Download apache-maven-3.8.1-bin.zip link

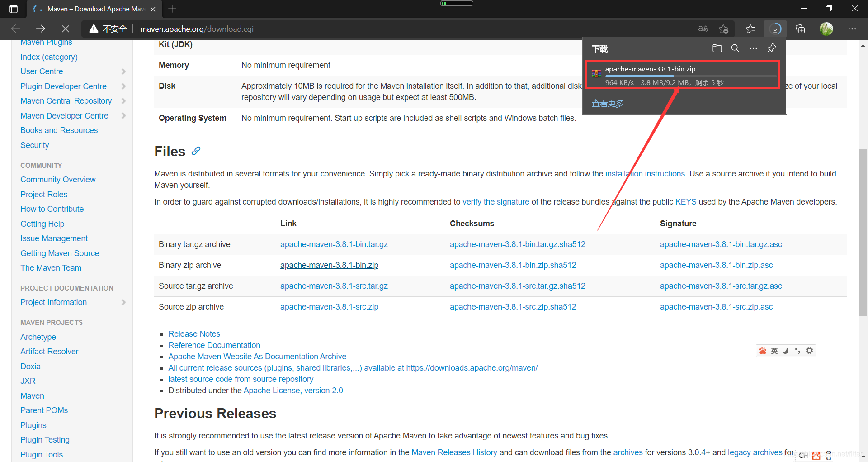click(x=329, y=265)
